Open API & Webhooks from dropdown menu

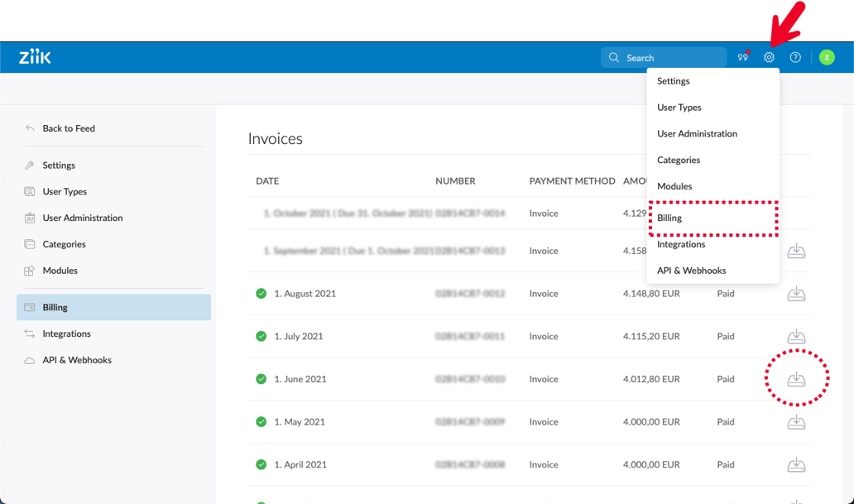tap(691, 271)
